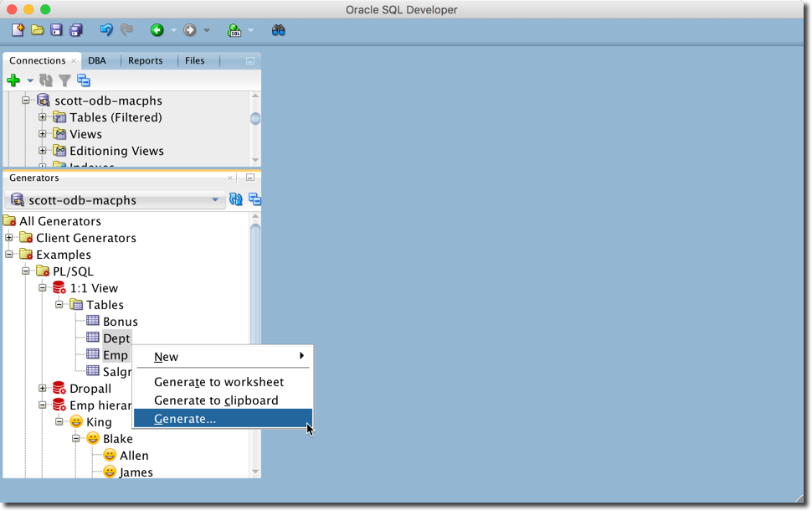Close the Connections tab
The width and height of the screenshot is (812, 511).
(x=74, y=61)
